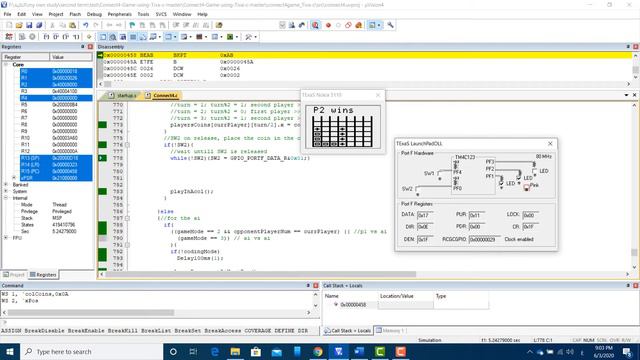Click the Step Over icon

(x=56, y=37)
